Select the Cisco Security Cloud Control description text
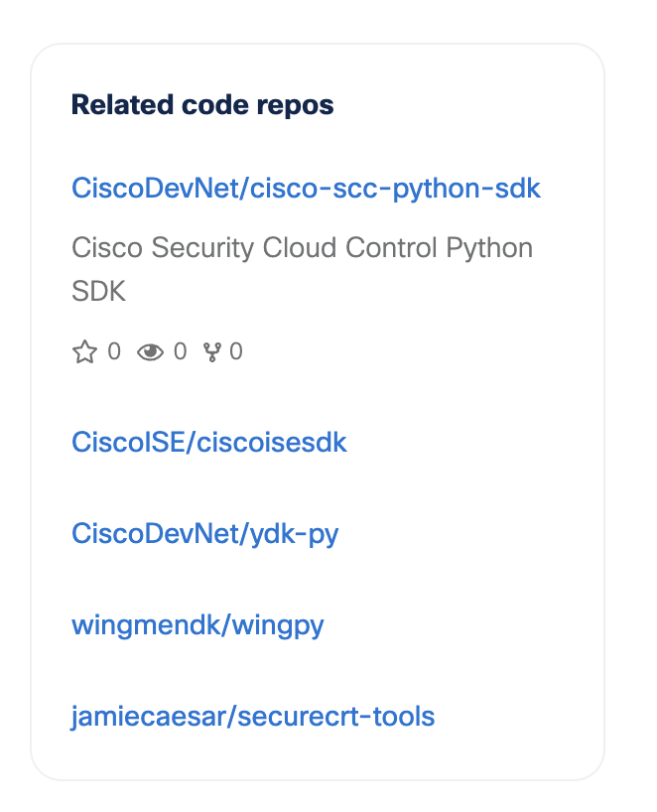Screen dimensions: 657x812 (x=301, y=248)
